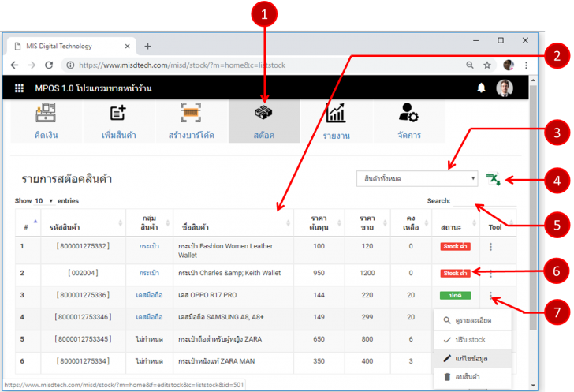Reload the page with refresh icon
The image size is (574, 392).
(49, 65)
